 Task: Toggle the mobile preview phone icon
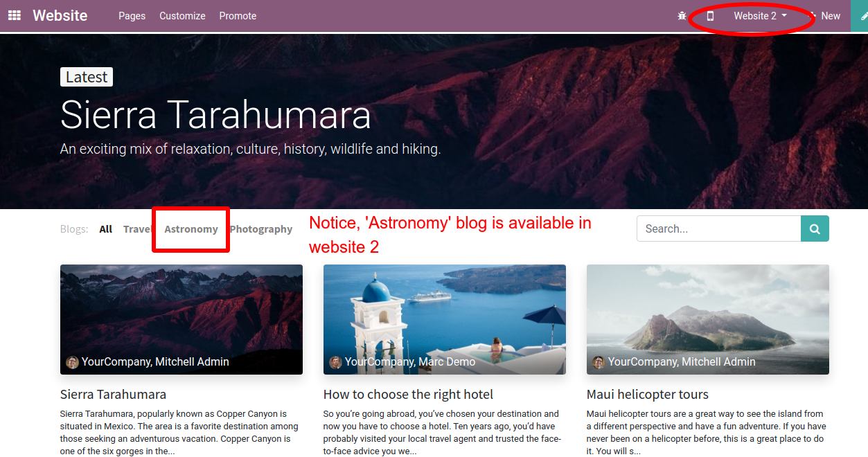pyautogui.click(x=710, y=16)
